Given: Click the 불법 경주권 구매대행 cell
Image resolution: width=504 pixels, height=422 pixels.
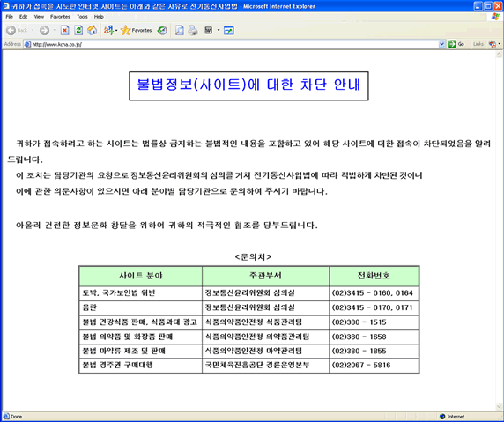Looking at the screenshot, I should coord(141,366).
